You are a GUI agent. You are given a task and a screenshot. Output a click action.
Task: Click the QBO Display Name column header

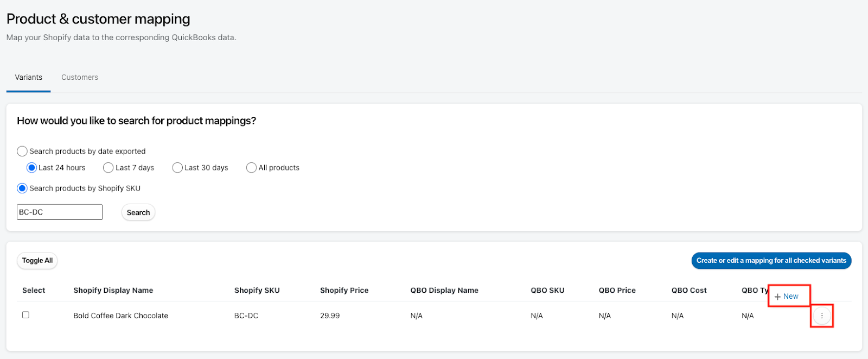pos(444,291)
